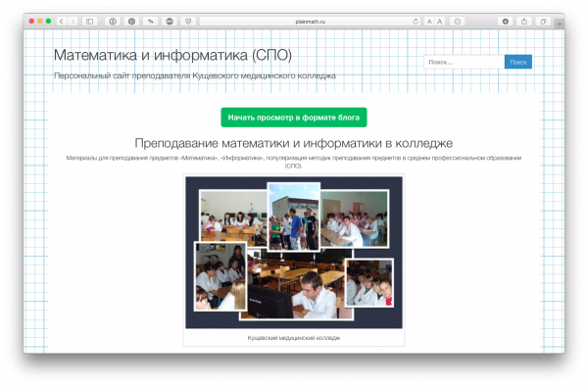The width and height of the screenshot is (588, 387).
Task: Click heading Преподавание математики и информатики в колледже
Action: (x=294, y=143)
